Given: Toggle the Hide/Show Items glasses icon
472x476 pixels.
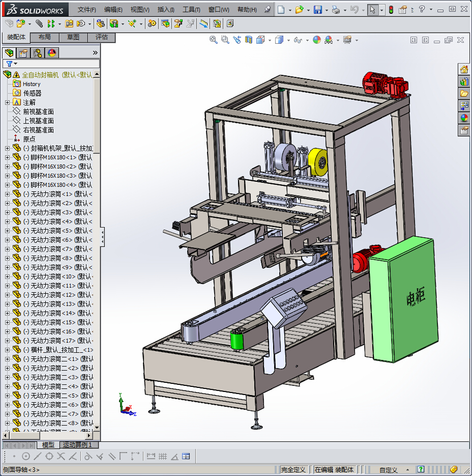Looking at the screenshot, I should [298, 40].
